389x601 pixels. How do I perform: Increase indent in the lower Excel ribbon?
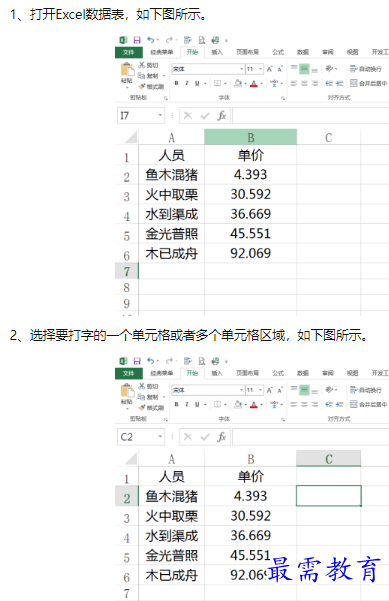pyautogui.click(x=339, y=404)
